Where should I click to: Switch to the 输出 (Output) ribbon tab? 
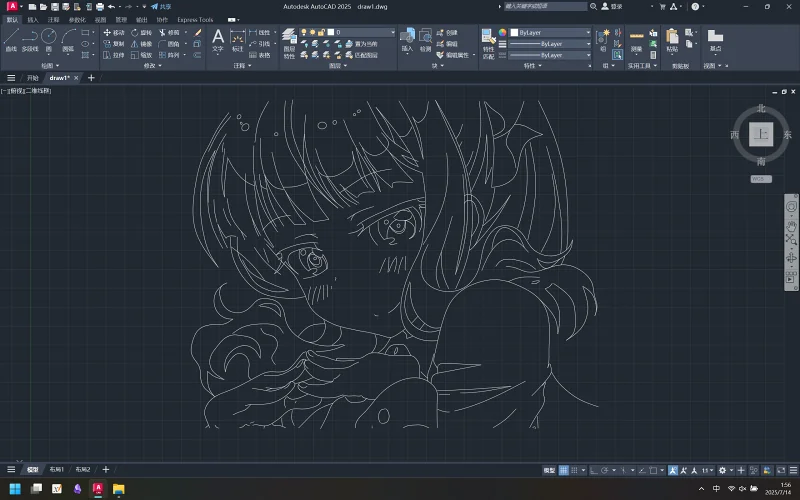click(x=142, y=20)
